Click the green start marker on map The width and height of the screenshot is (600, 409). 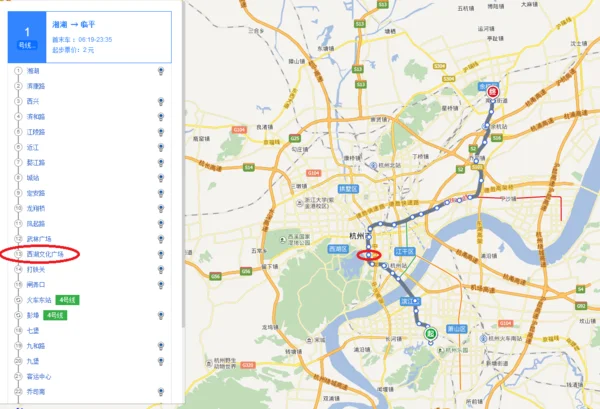point(429,334)
